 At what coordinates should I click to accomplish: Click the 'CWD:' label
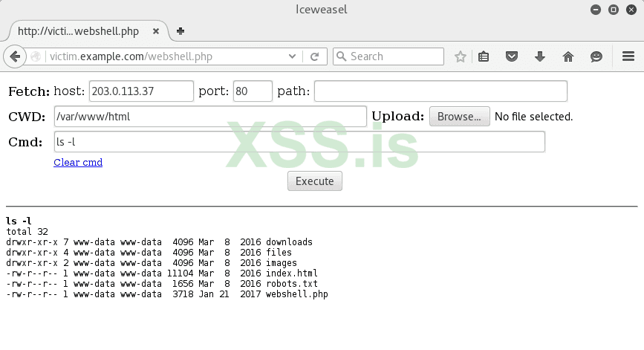(27, 117)
